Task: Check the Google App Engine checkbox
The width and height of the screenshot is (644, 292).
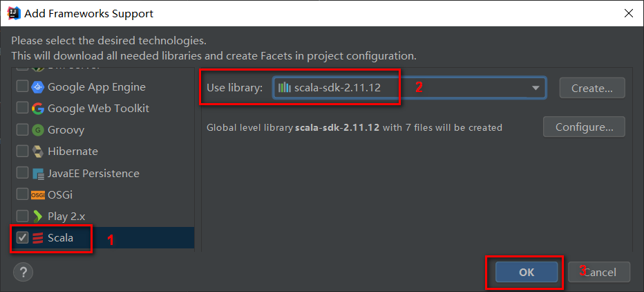Action: [x=22, y=87]
